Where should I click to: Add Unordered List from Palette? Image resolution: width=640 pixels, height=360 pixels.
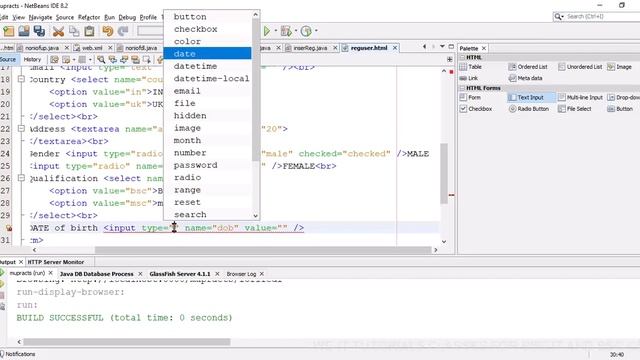pos(580,67)
